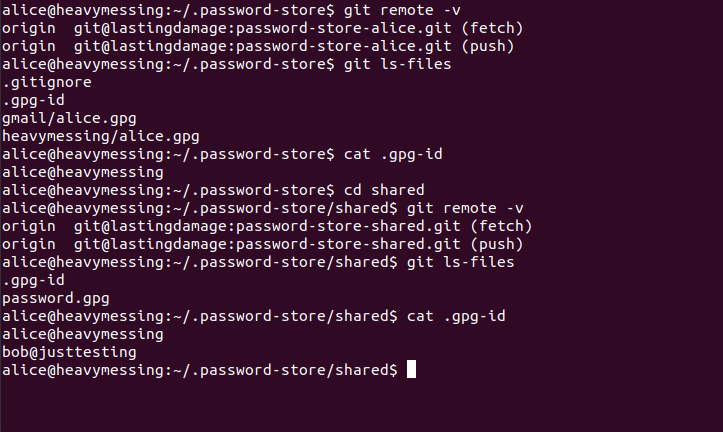Viewport: 723px width, 432px height.
Task: Click the first .gpg-id file listing entry
Action: [x=33, y=101]
